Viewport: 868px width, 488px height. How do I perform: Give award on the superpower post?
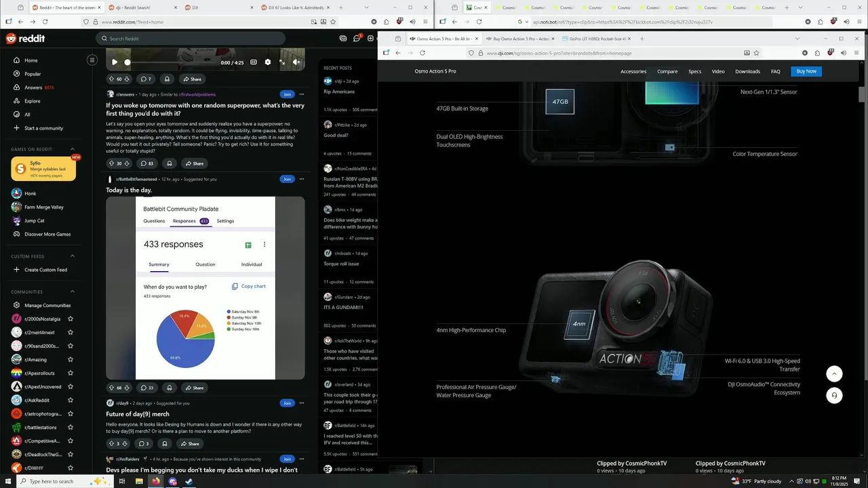point(169,163)
